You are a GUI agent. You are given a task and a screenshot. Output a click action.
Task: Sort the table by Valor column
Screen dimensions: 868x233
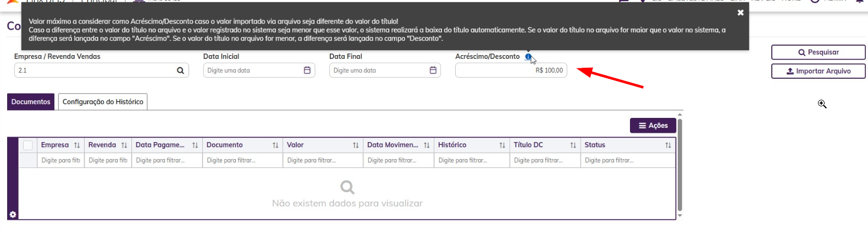[x=356, y=145]
